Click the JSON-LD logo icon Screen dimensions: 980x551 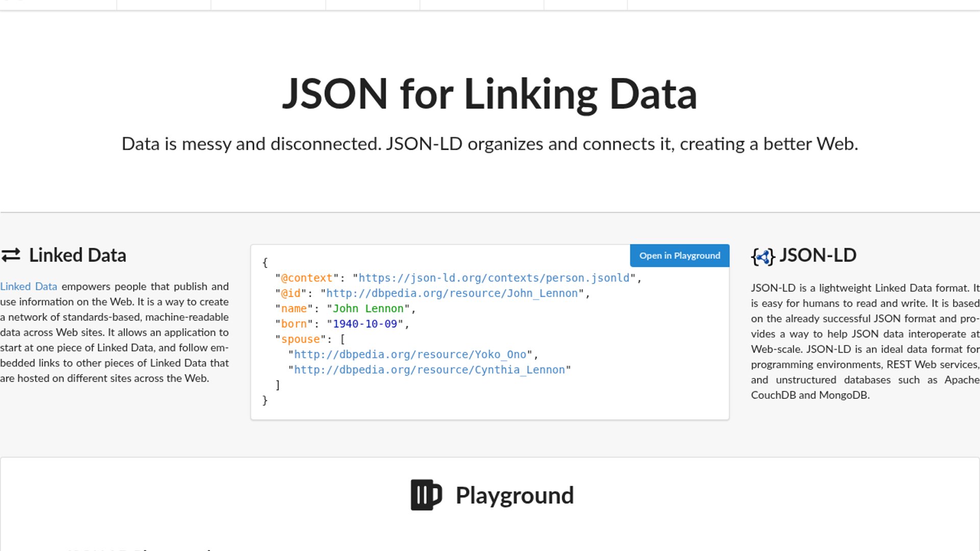763,257
